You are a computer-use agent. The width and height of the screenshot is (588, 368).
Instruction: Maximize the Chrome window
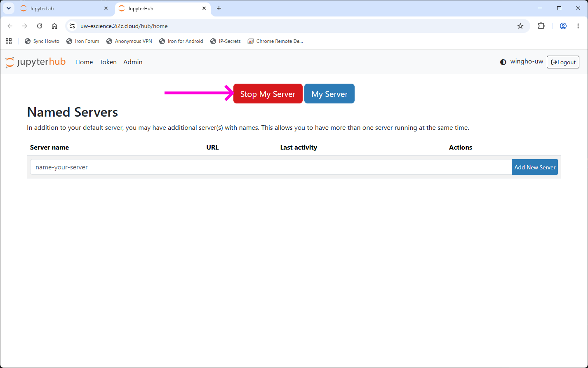point(559,8)
